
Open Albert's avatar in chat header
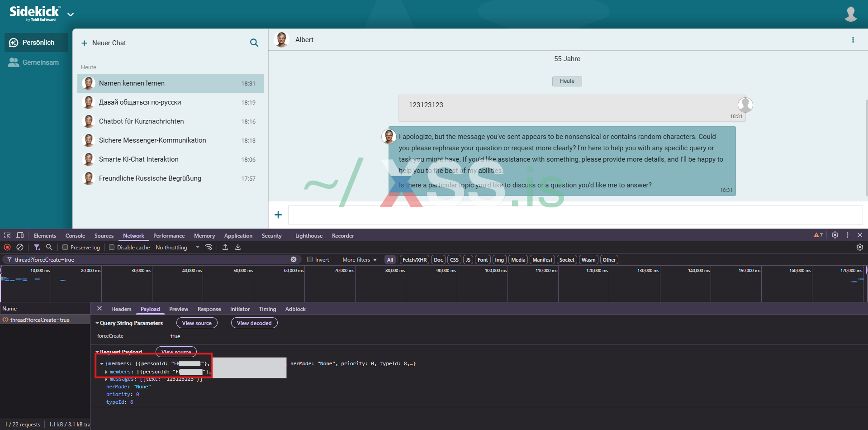282,40
